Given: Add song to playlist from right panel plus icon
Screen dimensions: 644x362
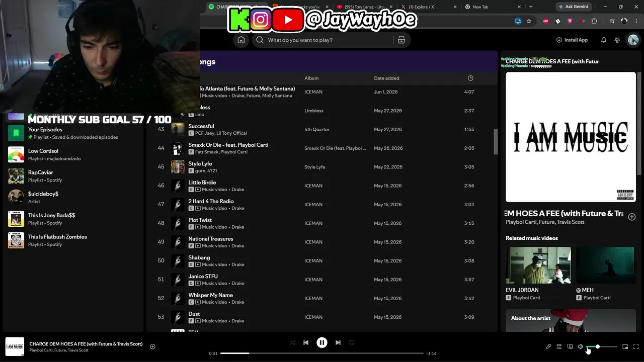Looking at the screenshot, I should pyautogui.click(x=632, y=217).
